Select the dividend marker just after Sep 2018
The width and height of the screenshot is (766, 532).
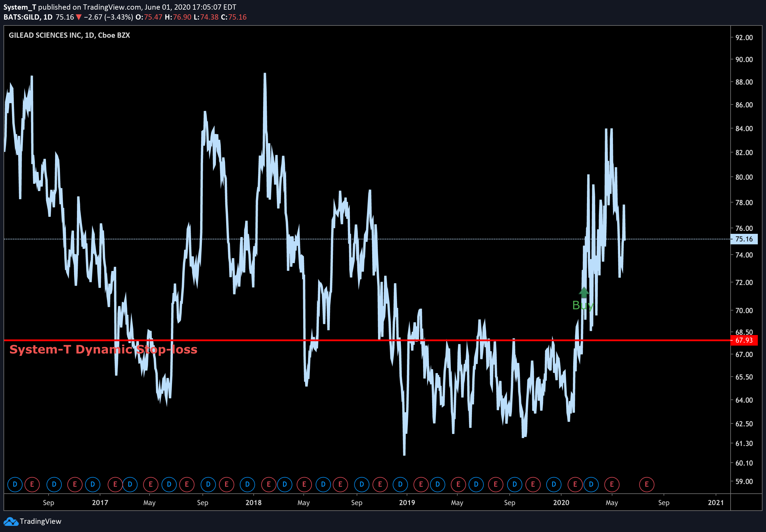click(x=362, y=484)
